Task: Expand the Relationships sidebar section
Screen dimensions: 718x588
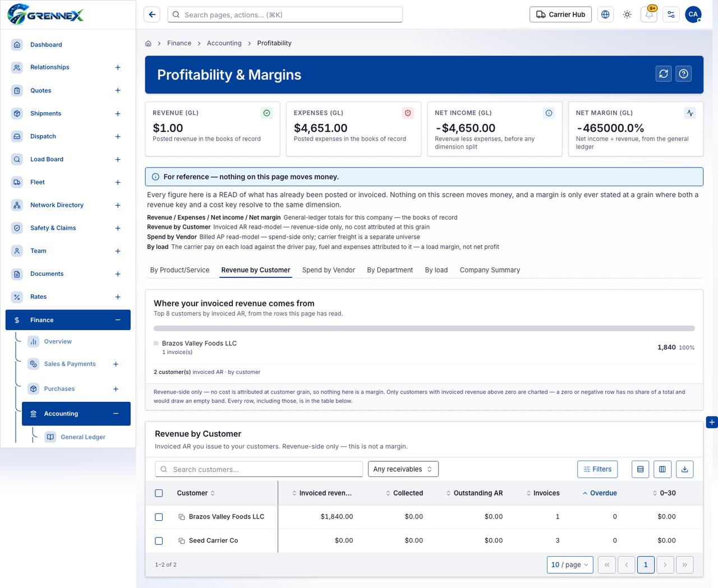Action: tap(118, 67)
